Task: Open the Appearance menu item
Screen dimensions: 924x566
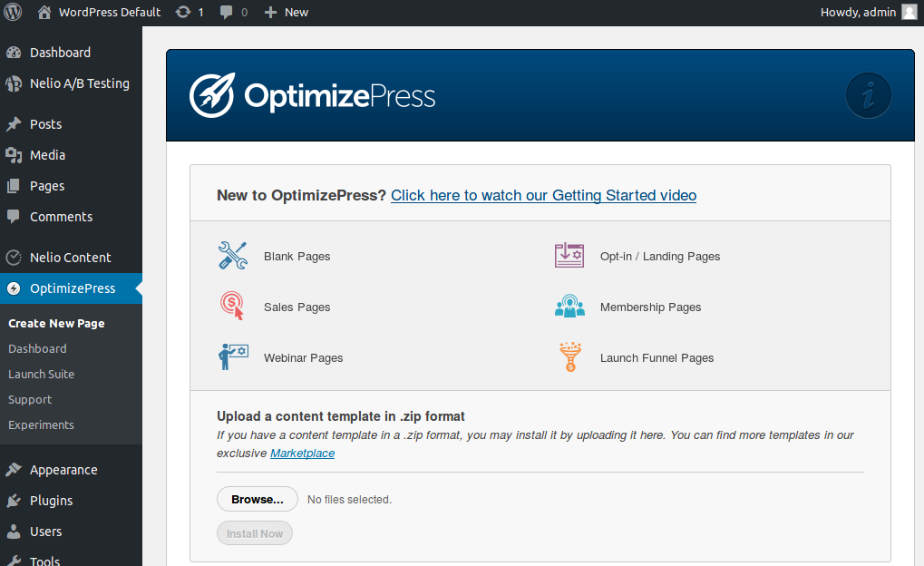Action: 66,469
